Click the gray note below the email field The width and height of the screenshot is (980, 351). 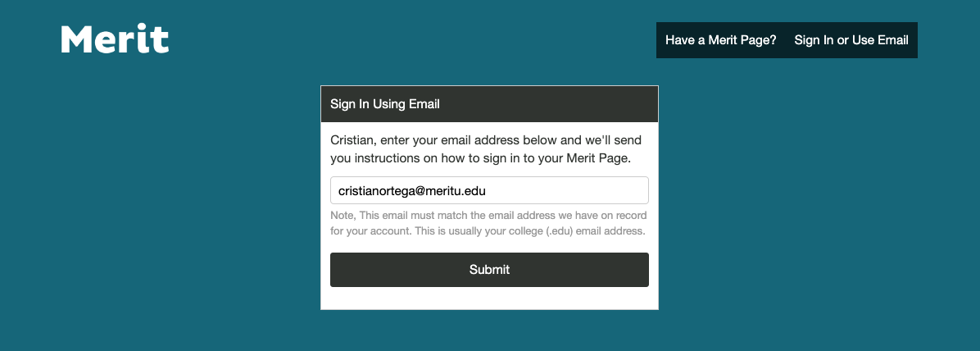pyautogui.click(x=489, y=223)
